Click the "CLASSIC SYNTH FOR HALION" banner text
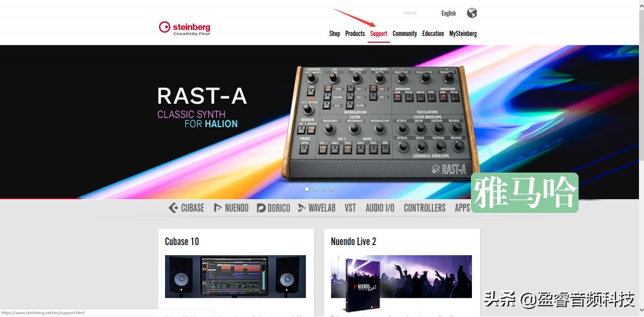The image size is (644, 317). (x=198, y=119)
